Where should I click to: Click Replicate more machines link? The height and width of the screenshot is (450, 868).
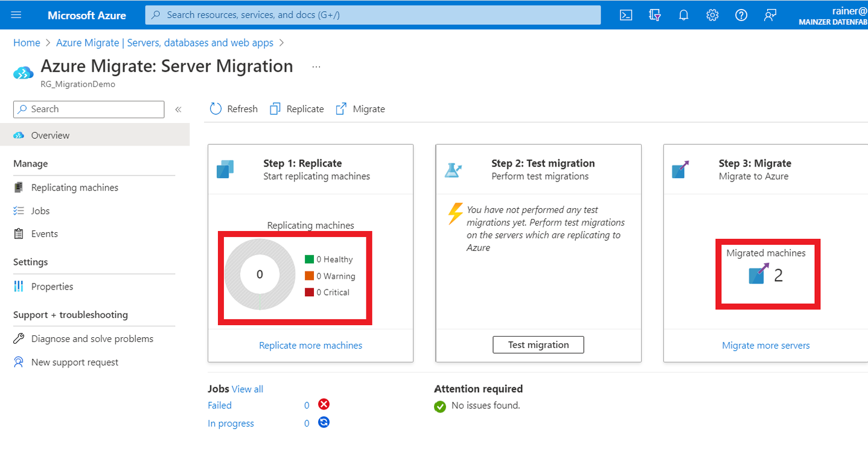(311, 345)
